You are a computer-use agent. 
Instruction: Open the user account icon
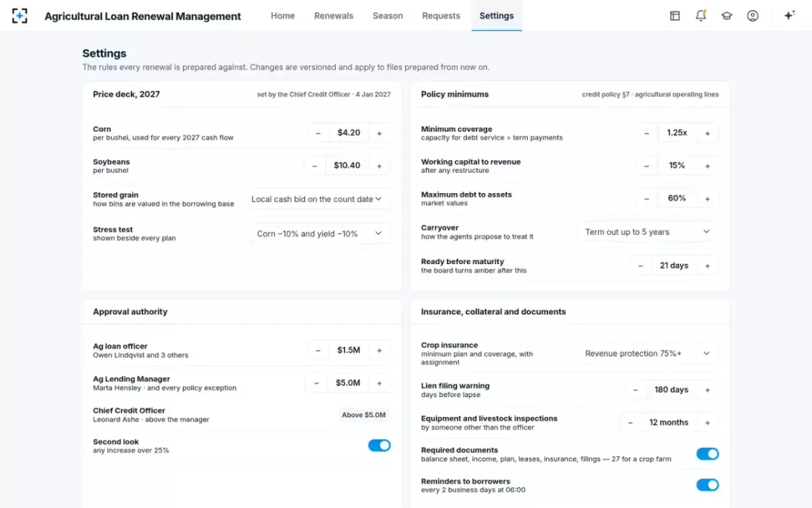[x=752, y=16]
